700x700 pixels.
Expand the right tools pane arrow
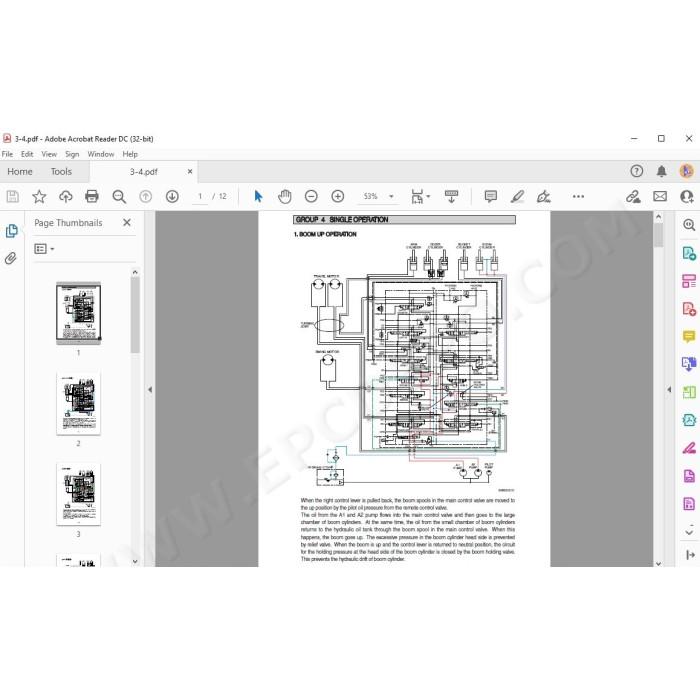[x=669, y=390]
